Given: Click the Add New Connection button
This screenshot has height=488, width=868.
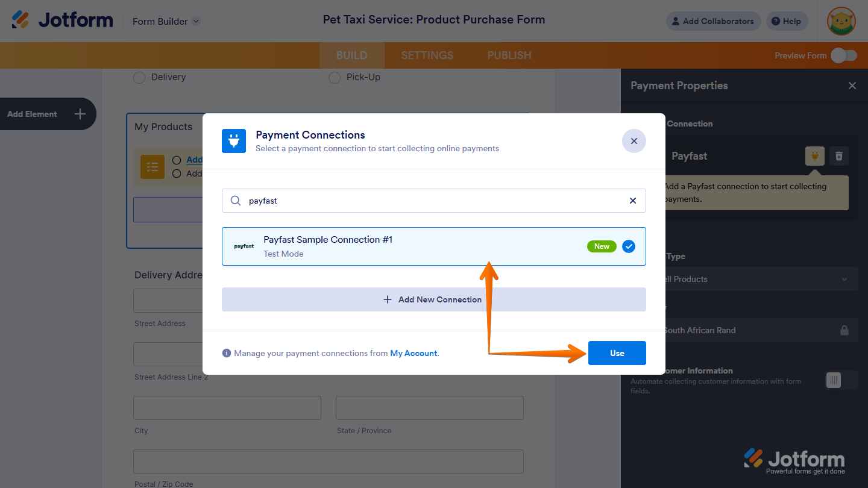Looking at the screenshot, I should click(433, 299).
